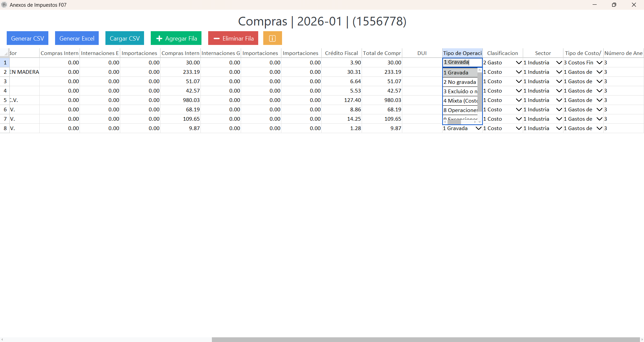Open Clasificacion dropdown in row 8

tap(519, 128)
